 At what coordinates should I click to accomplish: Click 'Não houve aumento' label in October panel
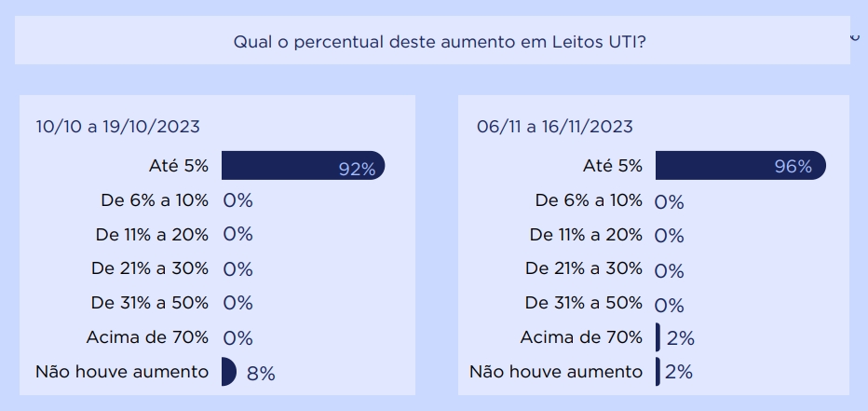(x=122, y=372)
